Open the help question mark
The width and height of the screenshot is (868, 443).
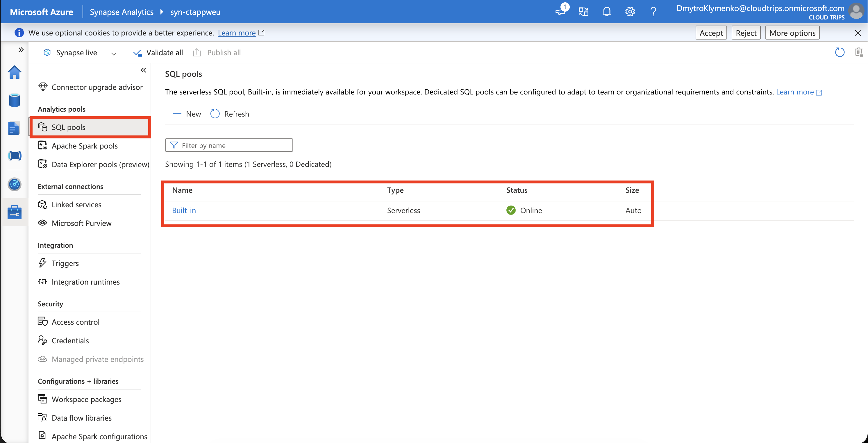pyautogui.click(x=653, y=12)
